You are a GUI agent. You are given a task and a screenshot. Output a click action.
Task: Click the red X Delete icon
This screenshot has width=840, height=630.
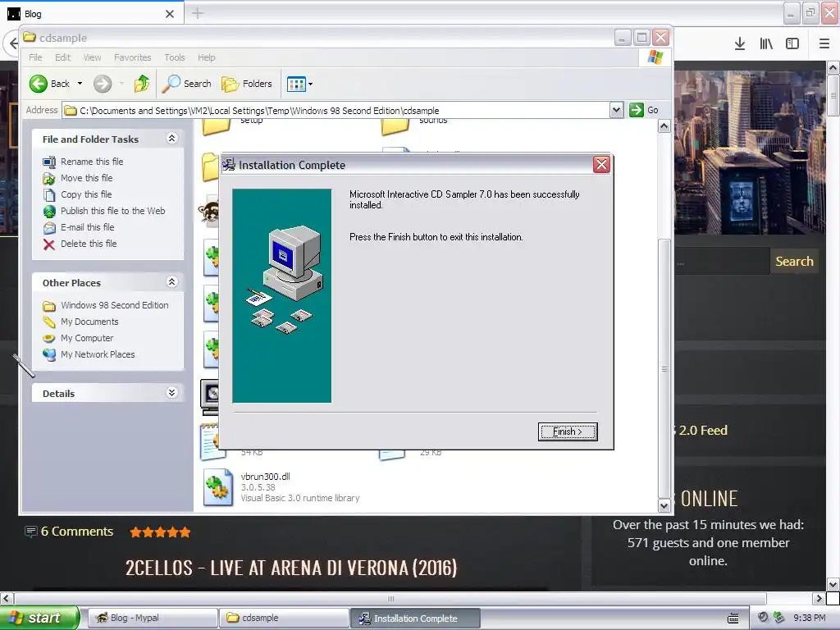(x=48, y=244)
